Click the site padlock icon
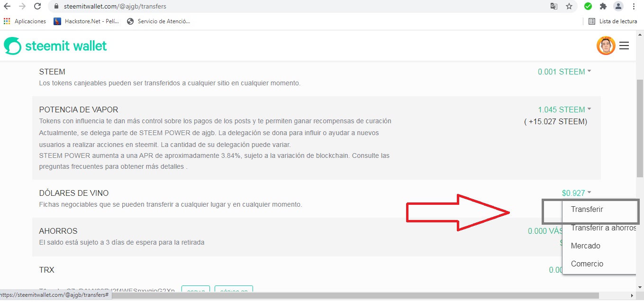Viewport: 644px width, 302px height. click(x=56, y=7)
